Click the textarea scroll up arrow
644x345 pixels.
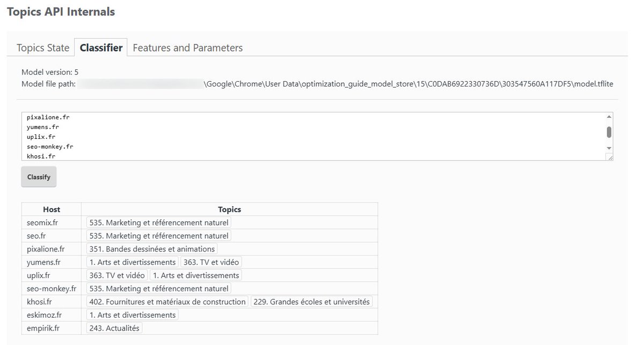point(609,117)
